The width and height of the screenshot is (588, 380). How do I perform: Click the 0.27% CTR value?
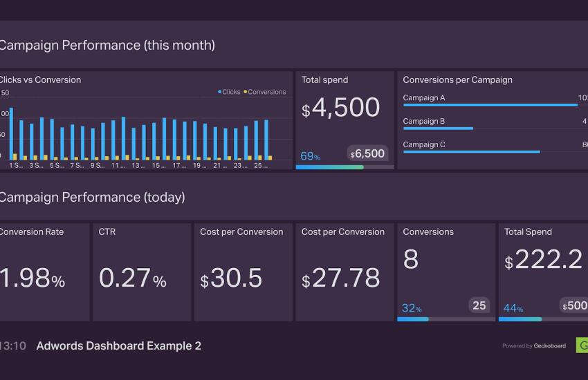pos(132,278)
